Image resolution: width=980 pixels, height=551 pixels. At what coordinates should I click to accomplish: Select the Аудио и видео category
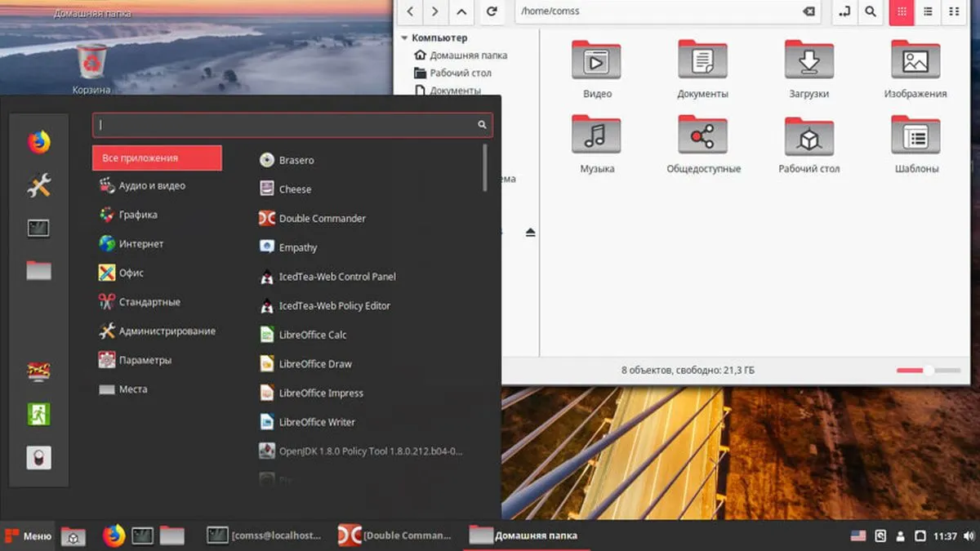tap(152, 185)
